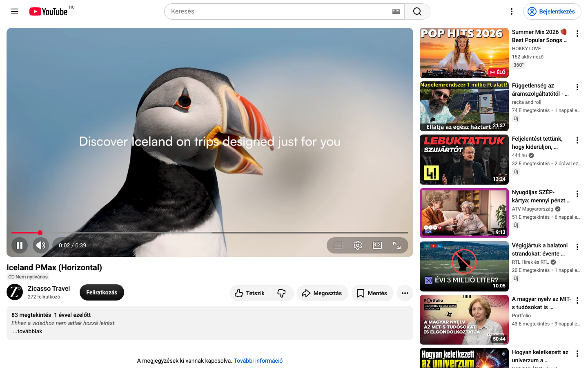Mute the video sound

point(41,245)
